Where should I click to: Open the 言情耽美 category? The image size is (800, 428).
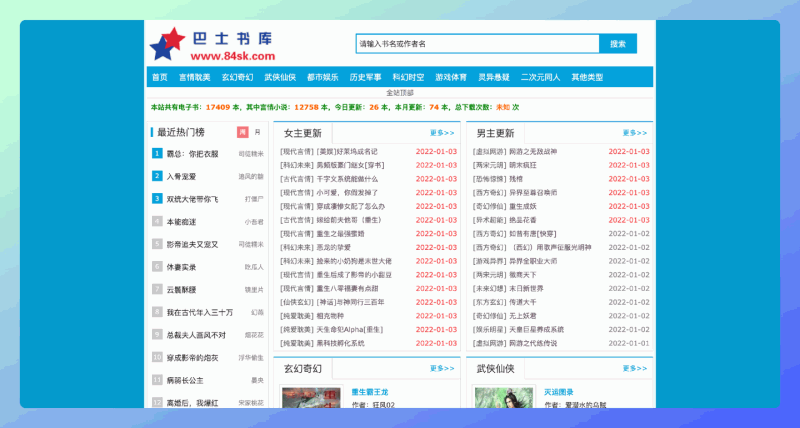[x=194, y=77]
